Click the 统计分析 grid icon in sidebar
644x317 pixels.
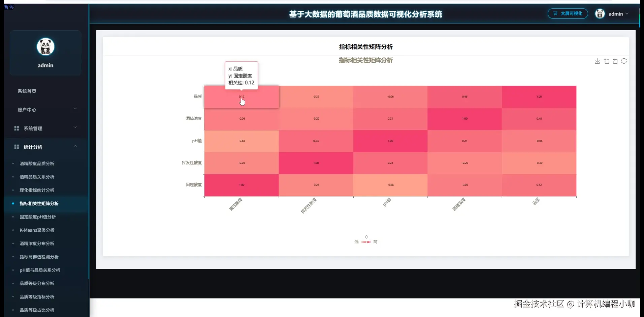click(x=17, y=147)
